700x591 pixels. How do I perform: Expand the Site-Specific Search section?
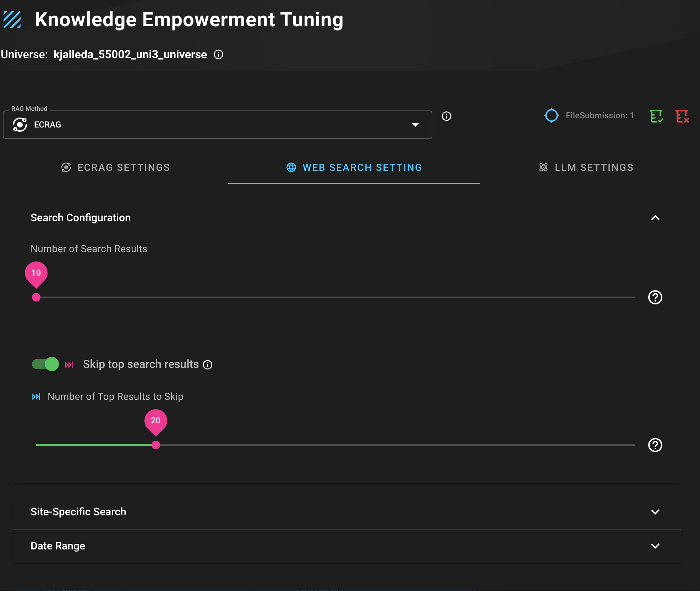(x=655, y=512)
